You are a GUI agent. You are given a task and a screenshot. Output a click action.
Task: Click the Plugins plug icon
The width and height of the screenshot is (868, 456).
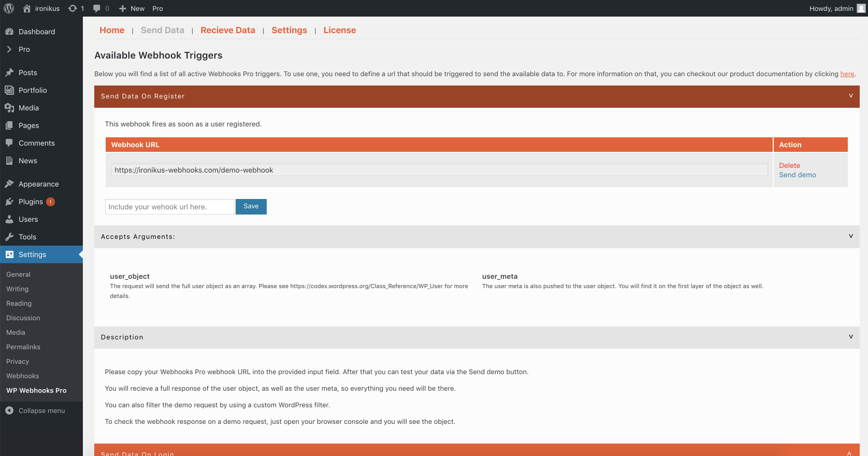(x=9, y=202)
